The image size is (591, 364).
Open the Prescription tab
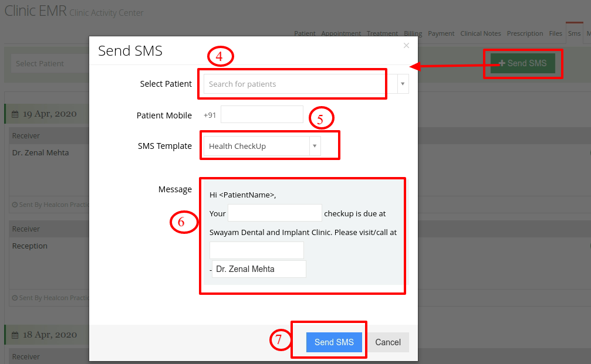pos(525,33)
